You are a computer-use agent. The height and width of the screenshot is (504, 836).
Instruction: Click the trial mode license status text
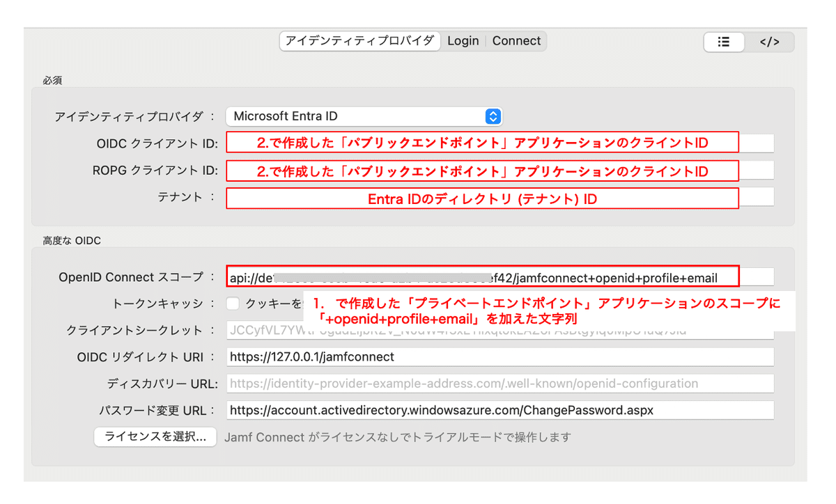tap(397, 437)
